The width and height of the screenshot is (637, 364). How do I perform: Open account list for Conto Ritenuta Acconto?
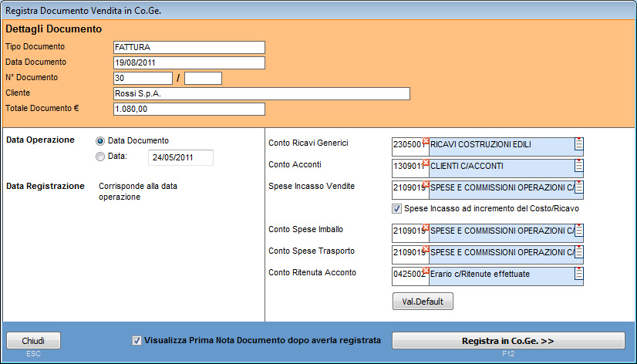(x=578, y=274)
